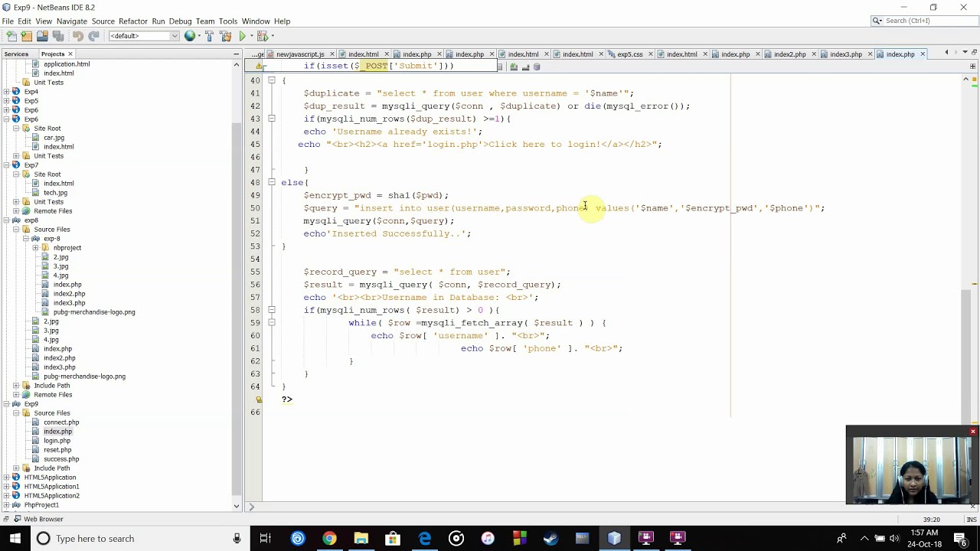The image size is (980, 551).
Task: Switch to index2.php editor tab
Action: coord(789,54)
